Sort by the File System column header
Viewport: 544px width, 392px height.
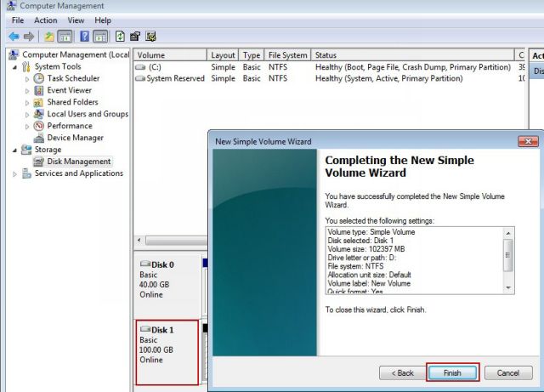coord(288,55)
